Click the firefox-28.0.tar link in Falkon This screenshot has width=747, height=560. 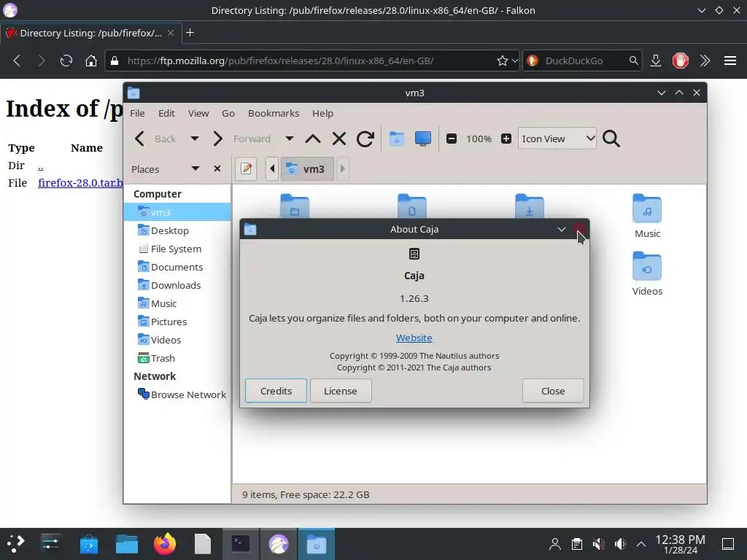click(x=80, y=183)
